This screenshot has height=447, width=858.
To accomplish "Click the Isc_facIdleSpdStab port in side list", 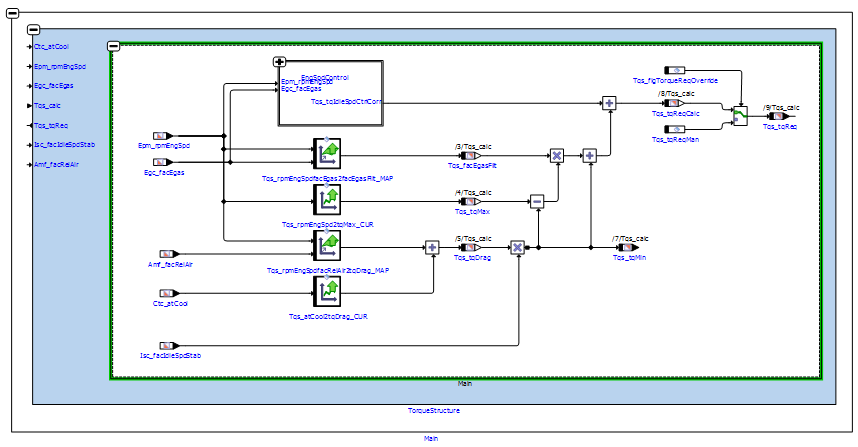I will point(63,143).
